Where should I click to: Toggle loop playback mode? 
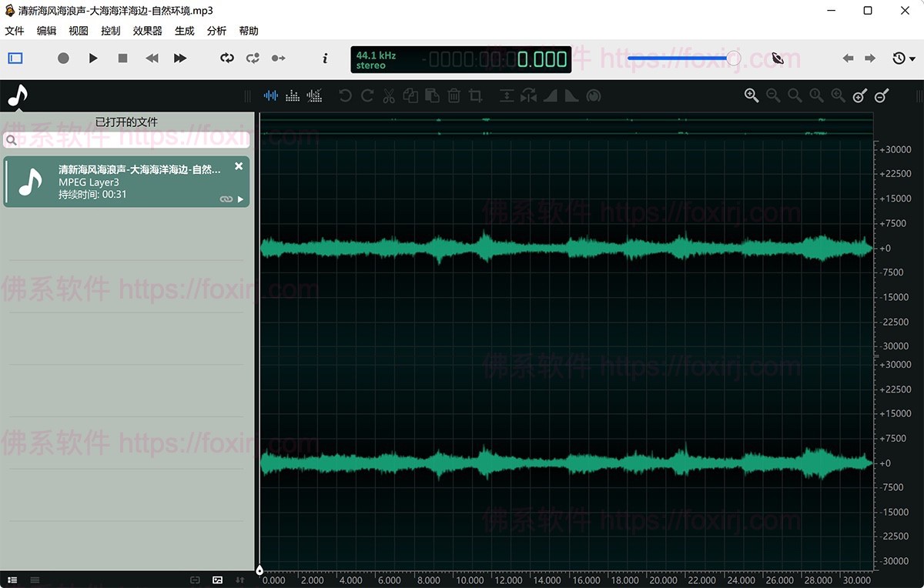tap(226, 58)
